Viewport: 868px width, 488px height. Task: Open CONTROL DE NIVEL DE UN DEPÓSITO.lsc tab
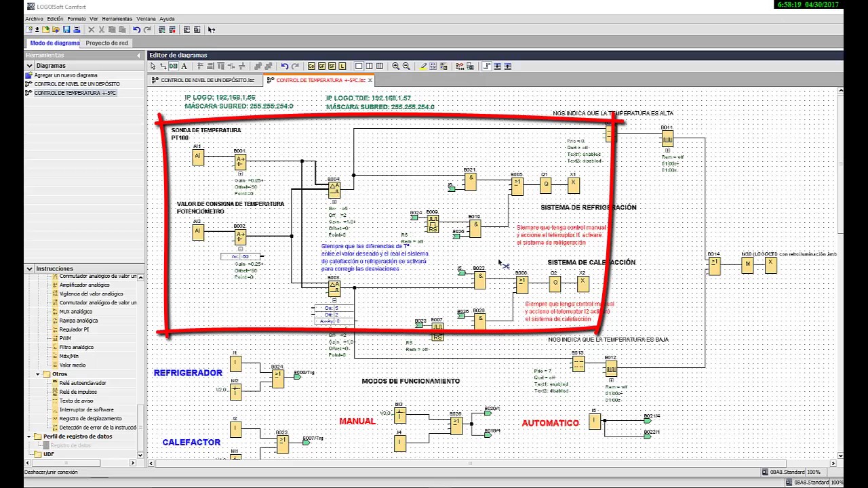204,80
